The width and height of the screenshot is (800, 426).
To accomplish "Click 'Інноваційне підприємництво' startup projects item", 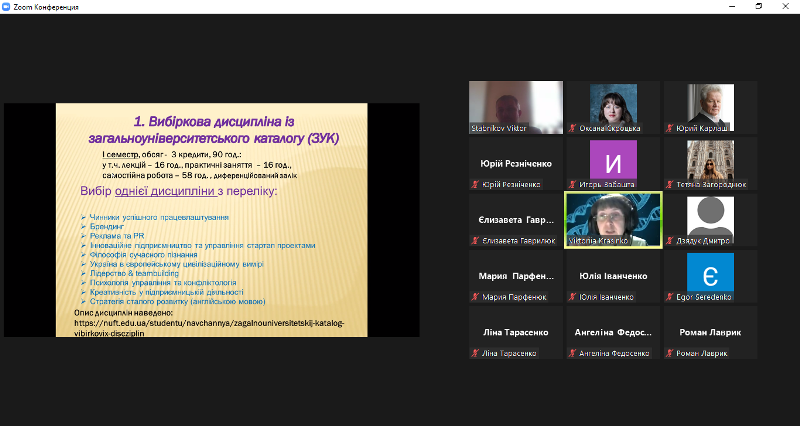I will pyautogui.click(x=203, y=245).
